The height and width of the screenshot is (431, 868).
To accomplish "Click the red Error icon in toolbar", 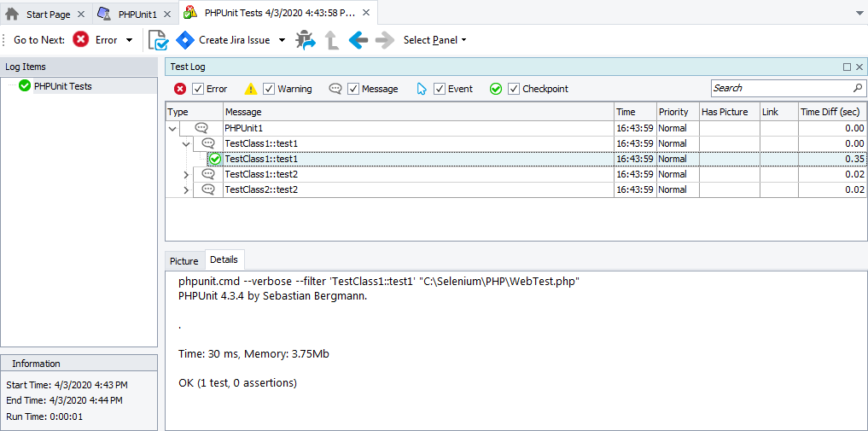I will point(81,40).
